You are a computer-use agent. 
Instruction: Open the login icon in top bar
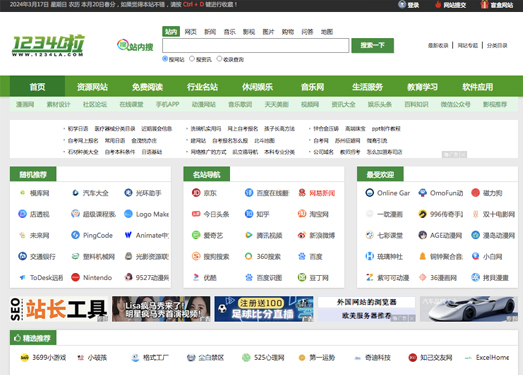click(402, 5)
